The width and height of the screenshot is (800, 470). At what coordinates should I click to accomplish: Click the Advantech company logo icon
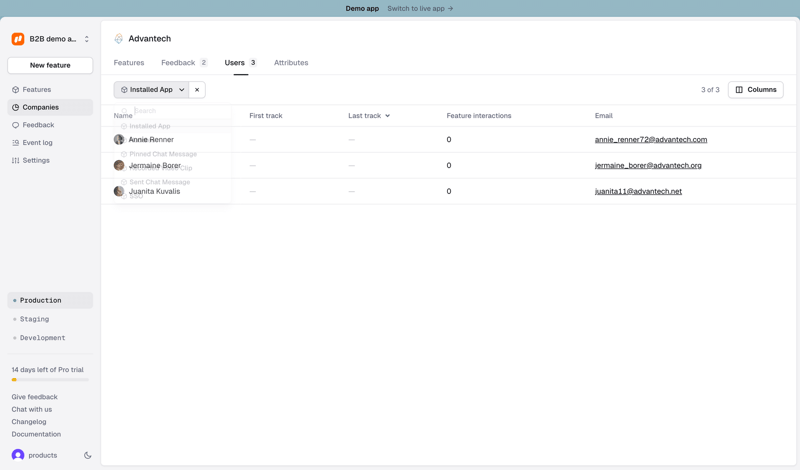tap(118, 39)
